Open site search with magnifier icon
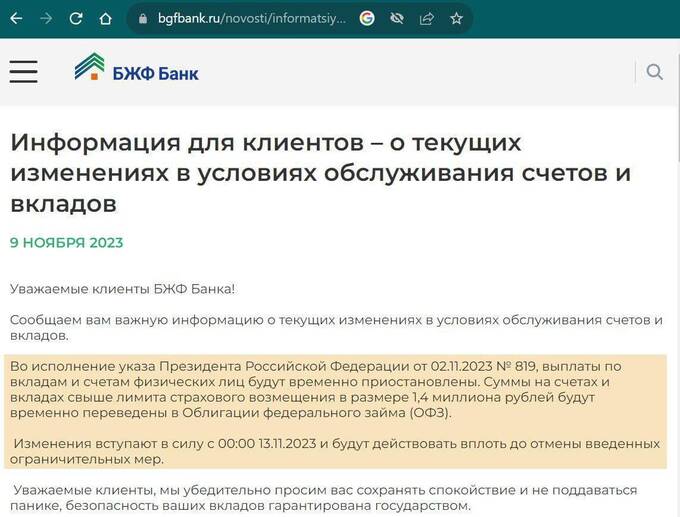The height and width of the screenshot is (517, 680). click(654, 72)
